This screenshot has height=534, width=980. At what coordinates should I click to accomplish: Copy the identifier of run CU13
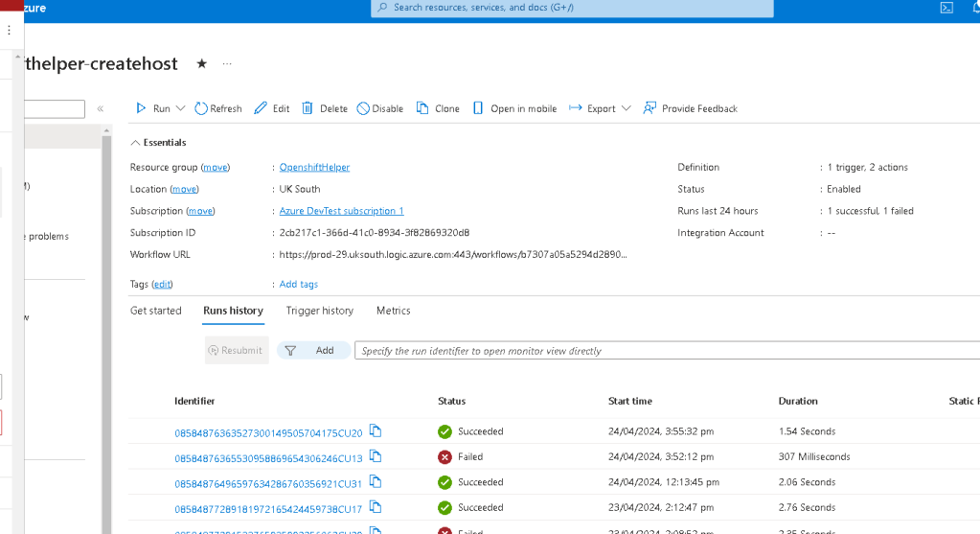tap(375, 456)
